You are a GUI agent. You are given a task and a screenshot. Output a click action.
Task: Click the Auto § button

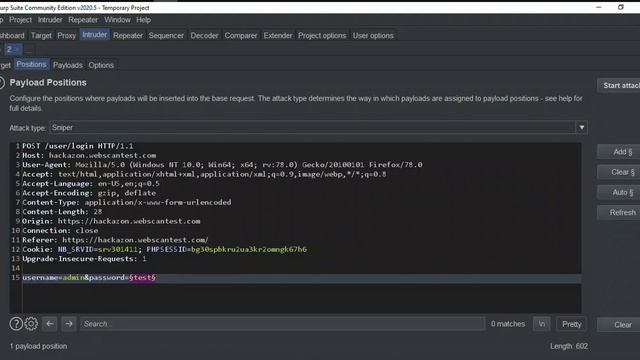(x=619, y=192)
